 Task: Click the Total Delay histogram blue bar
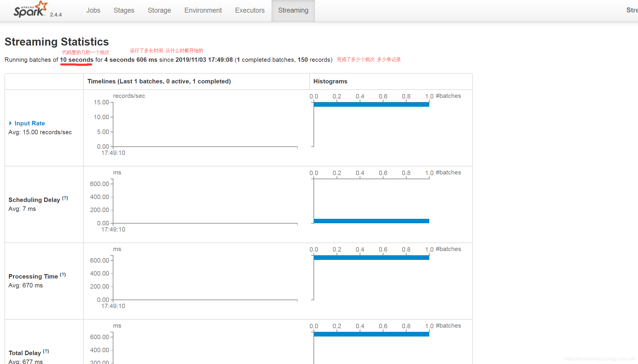point(371,334)
